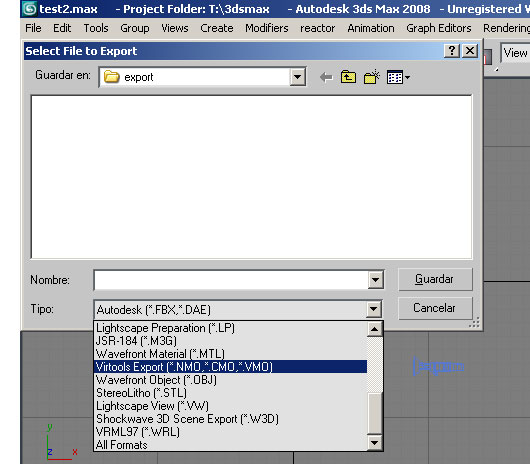Click the help question mark button
Viewport: 530px width, 464px height.
[x=452, y=51]
